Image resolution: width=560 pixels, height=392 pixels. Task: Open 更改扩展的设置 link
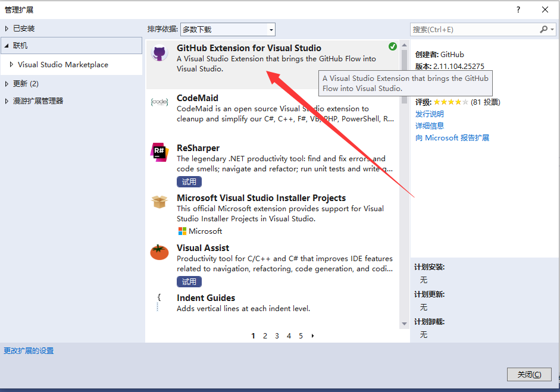(x=29, y=351)
